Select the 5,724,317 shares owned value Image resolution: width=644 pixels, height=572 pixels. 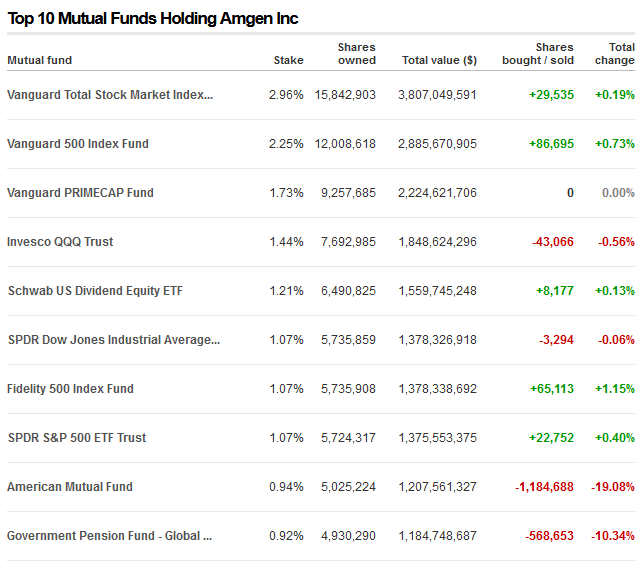348,438
